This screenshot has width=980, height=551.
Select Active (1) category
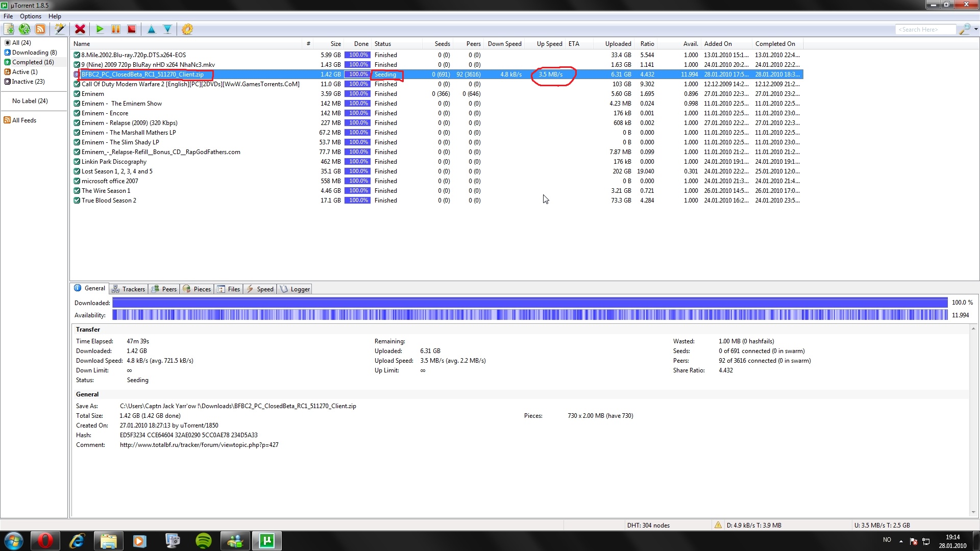24,72
